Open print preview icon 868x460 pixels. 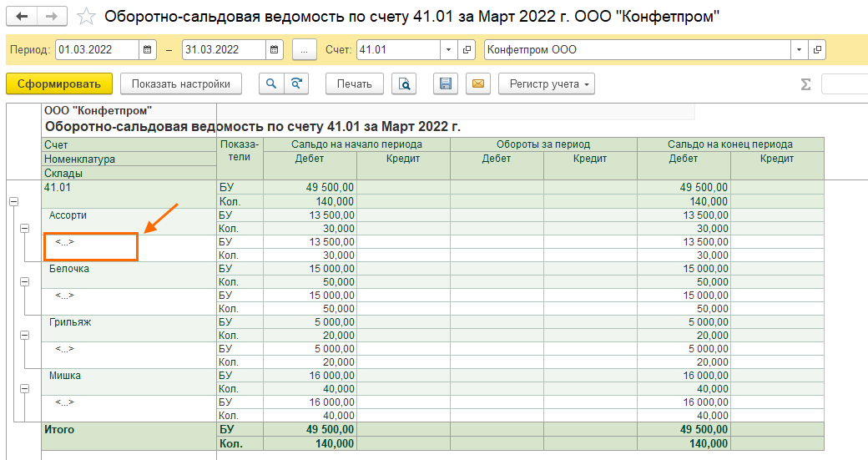(x=404, y=84)
